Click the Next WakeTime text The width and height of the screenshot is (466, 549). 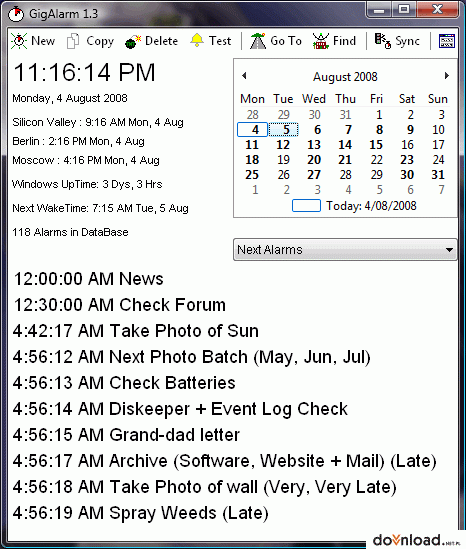(x=100, y=208)
